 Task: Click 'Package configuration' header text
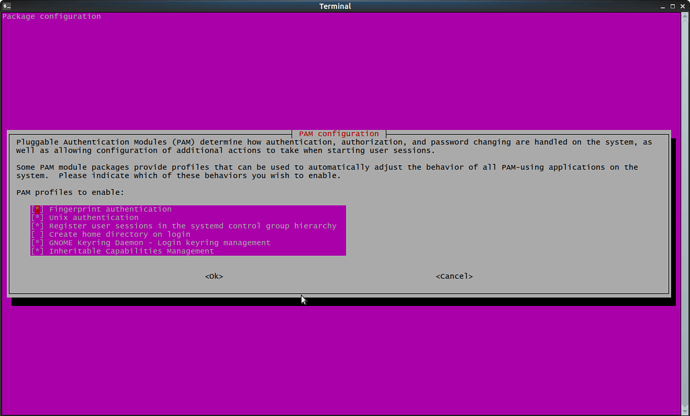click(52, 17)
